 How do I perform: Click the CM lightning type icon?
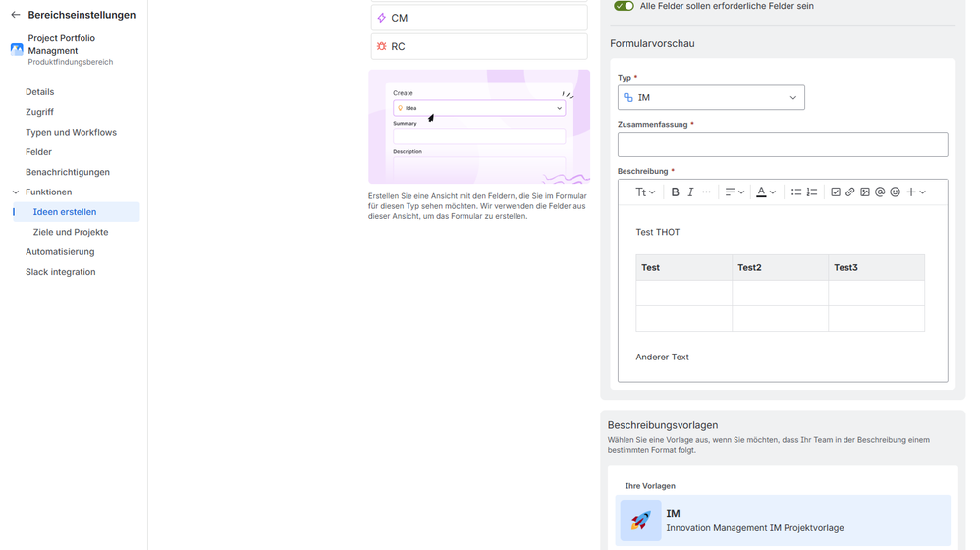(381, 18)
